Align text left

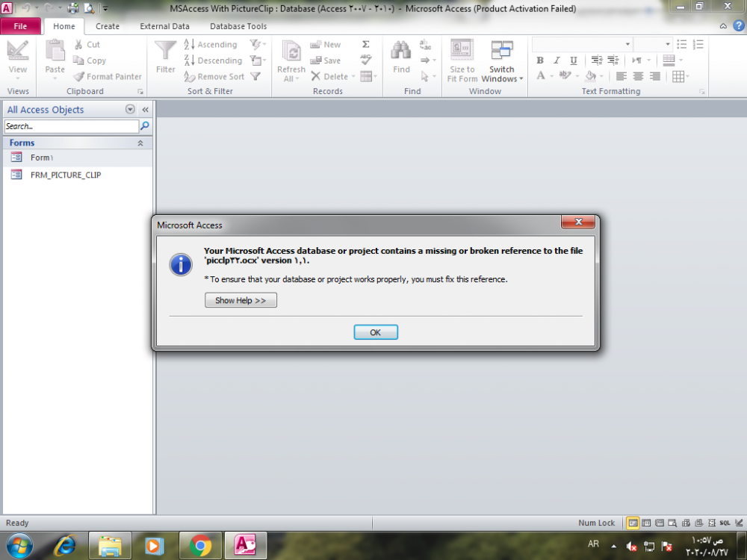click(622, 76)
